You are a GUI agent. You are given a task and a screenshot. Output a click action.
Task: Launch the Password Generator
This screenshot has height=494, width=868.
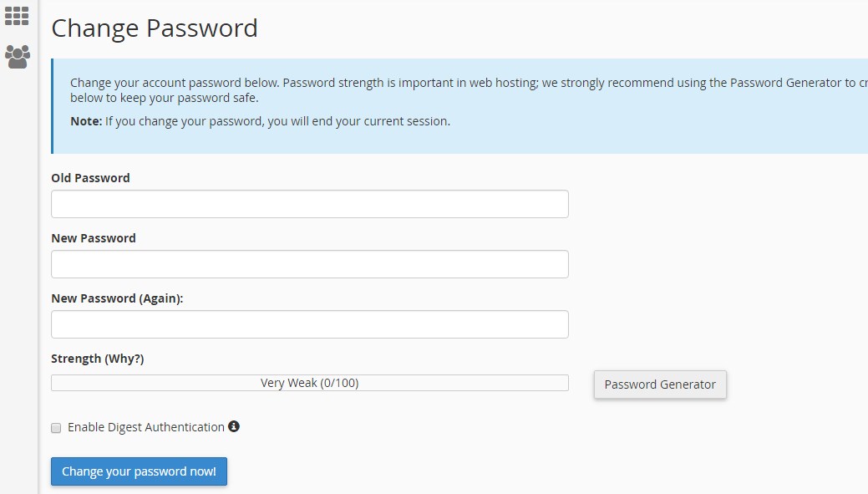click(x=660, y=385)
